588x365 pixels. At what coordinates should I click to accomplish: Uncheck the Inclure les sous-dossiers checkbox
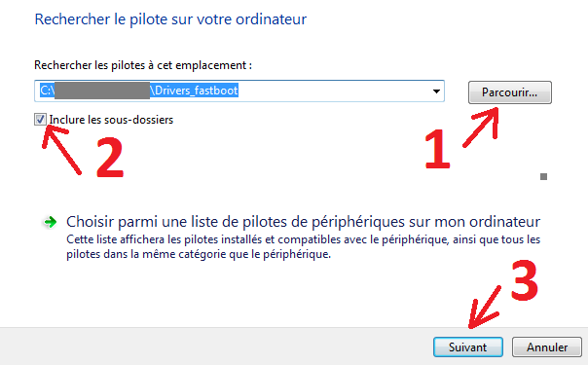40,120
